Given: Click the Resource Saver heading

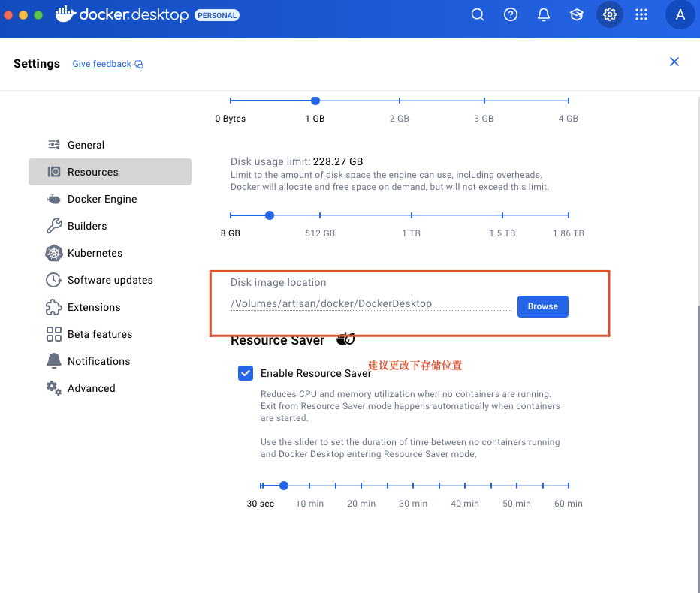Looking at the screenshot, I should (x=277, y=341).
